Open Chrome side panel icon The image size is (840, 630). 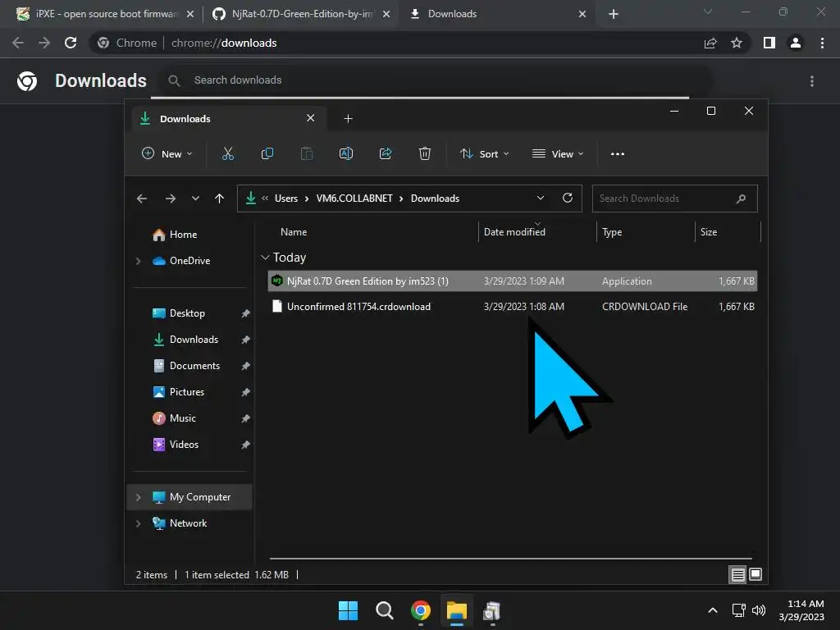[769, 43]
